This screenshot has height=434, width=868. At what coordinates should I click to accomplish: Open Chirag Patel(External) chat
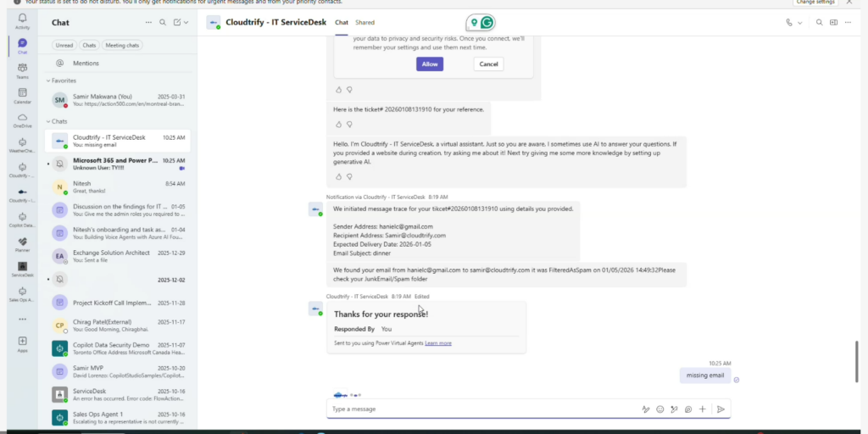[117, 325]
